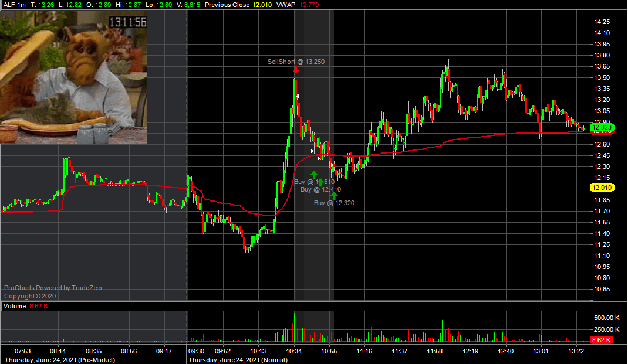Click the 07:53 time axis label
The height and width of the screenshot is (364, 628).
pos(22,351)
